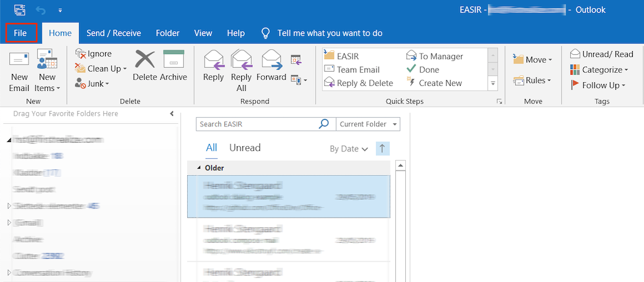
Task: Delete the selected message
Action: pyautogui.click(x=145, y=66)
